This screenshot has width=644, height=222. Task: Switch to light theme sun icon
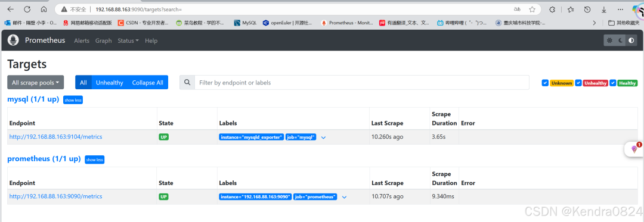pos(609,40)
